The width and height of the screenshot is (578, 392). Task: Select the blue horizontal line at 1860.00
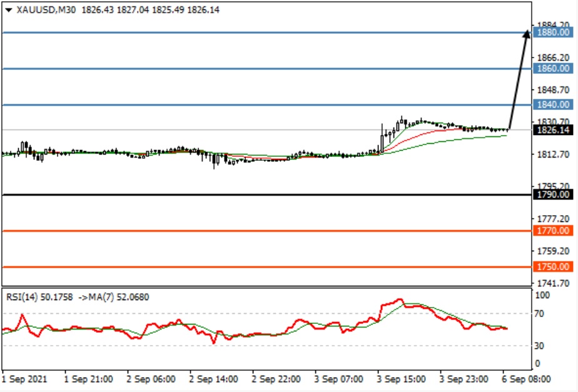coord(267,69)
